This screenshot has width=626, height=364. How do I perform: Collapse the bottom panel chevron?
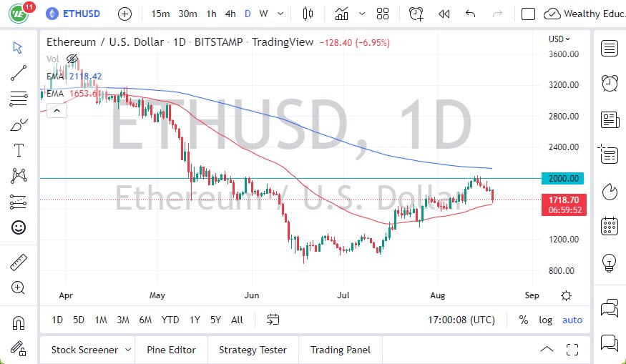[547, 350]
